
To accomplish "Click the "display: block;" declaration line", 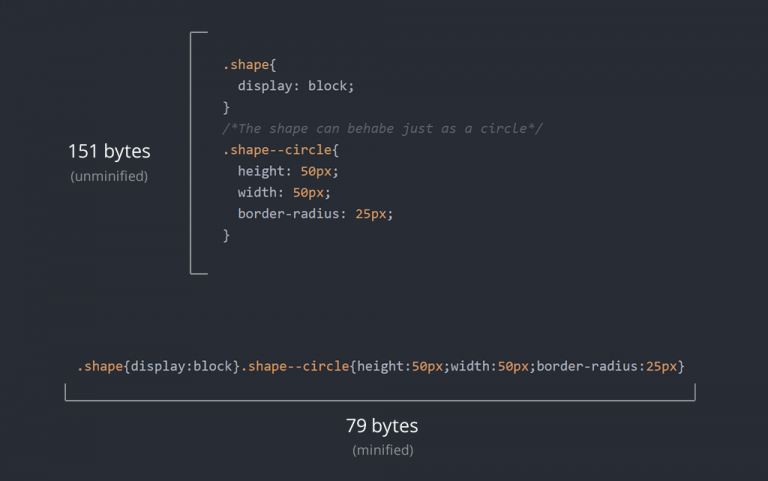I will click(x=296, y=86).
